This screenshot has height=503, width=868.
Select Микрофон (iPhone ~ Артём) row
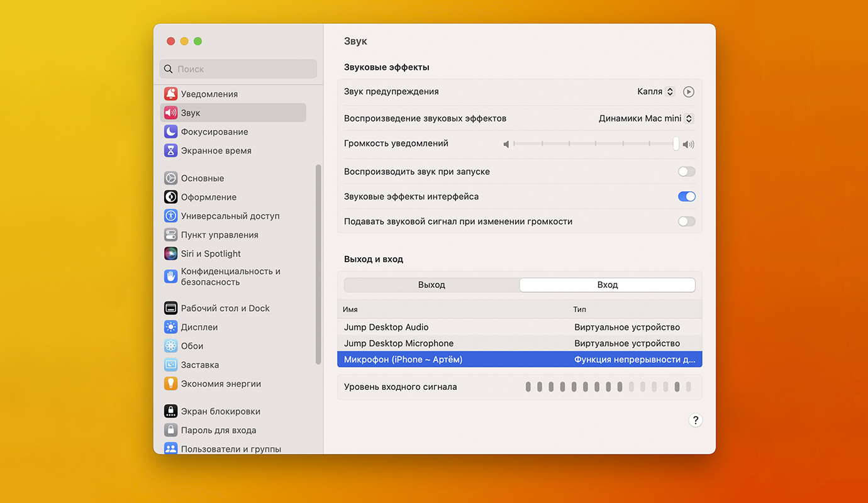520,360
